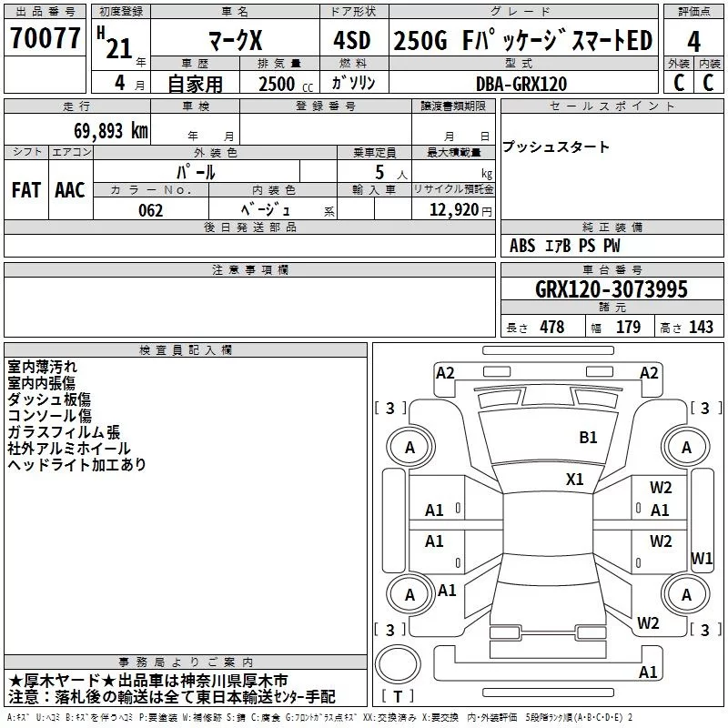The width and height of the screenshot is (728, 728).
Task: Click the seating capacity 5 人
Action: tap(391, 173)
